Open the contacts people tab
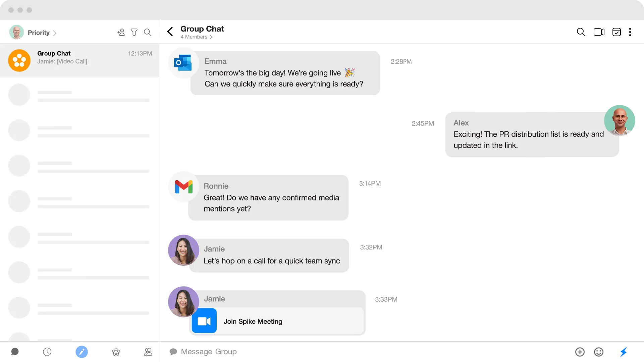This screenshot has height=362, width=644. pos(148,352)
